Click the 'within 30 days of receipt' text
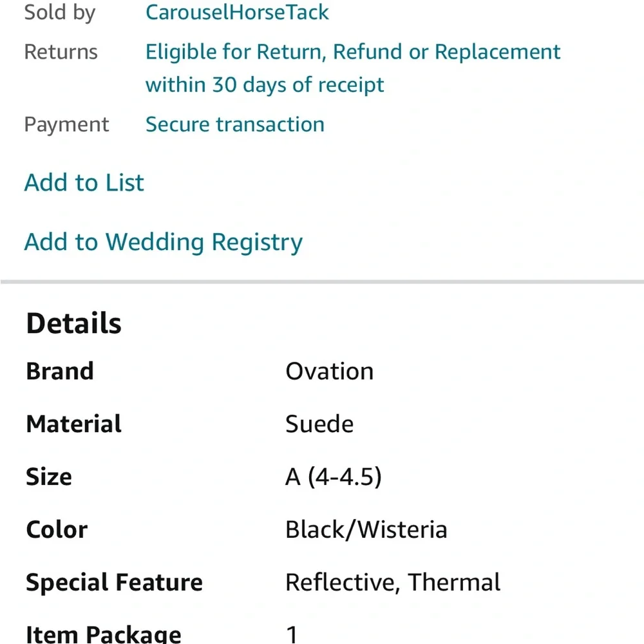 click(x=265, y=85)
